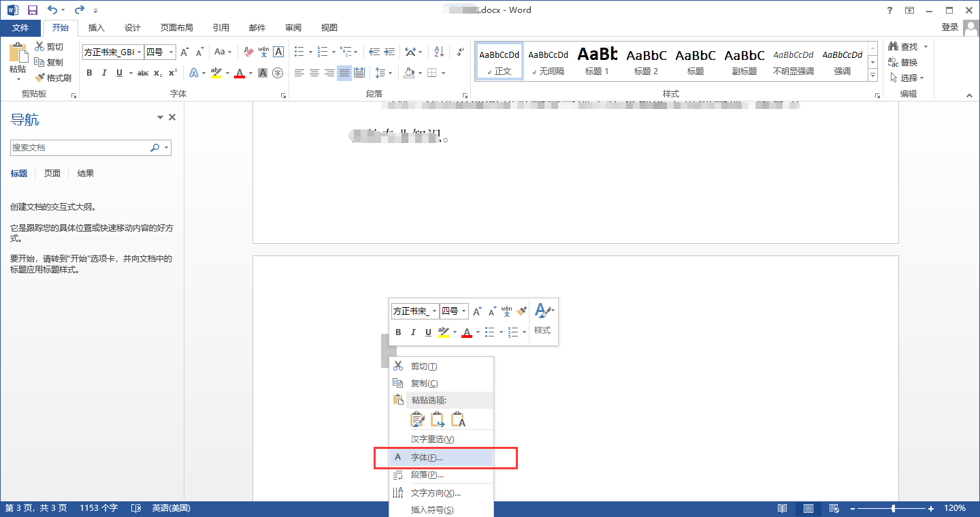Increase the paragraph indent in the ribbon
Screen dimensions: 980x517
click(389, 52)
